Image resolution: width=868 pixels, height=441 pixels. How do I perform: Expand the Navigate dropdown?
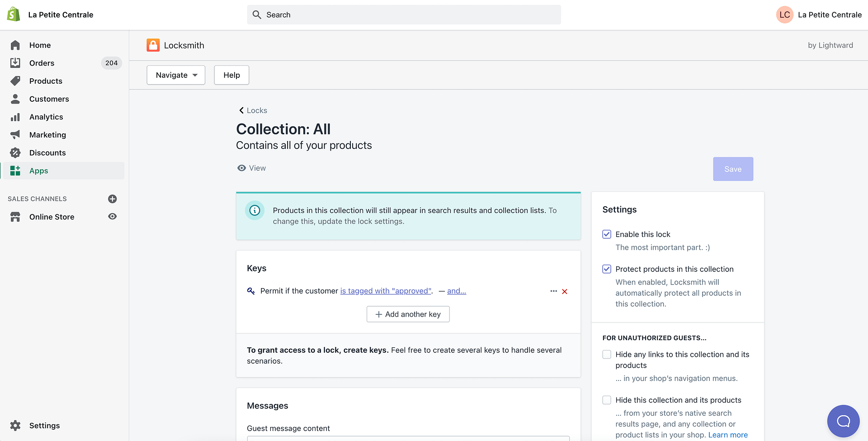point(176,75)
